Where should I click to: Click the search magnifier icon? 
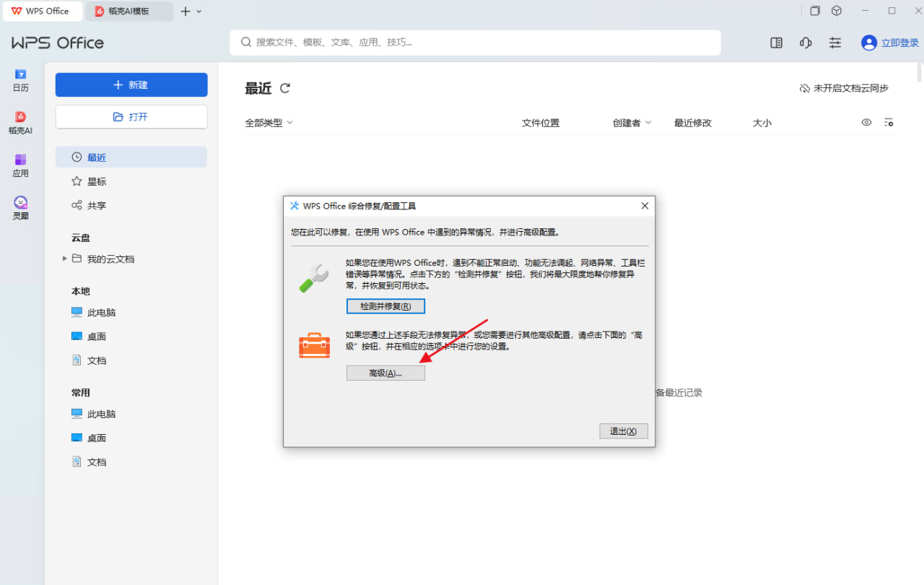246,43
